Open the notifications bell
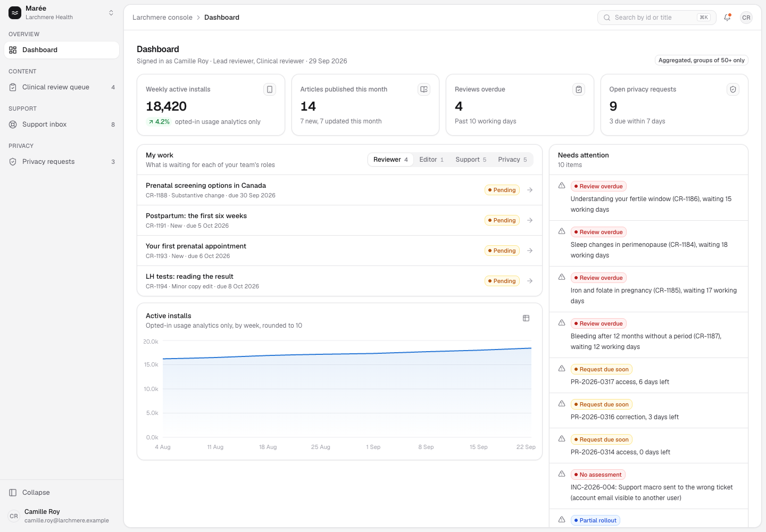This screenshot has height=532, width=766. (x=727, y=18)
